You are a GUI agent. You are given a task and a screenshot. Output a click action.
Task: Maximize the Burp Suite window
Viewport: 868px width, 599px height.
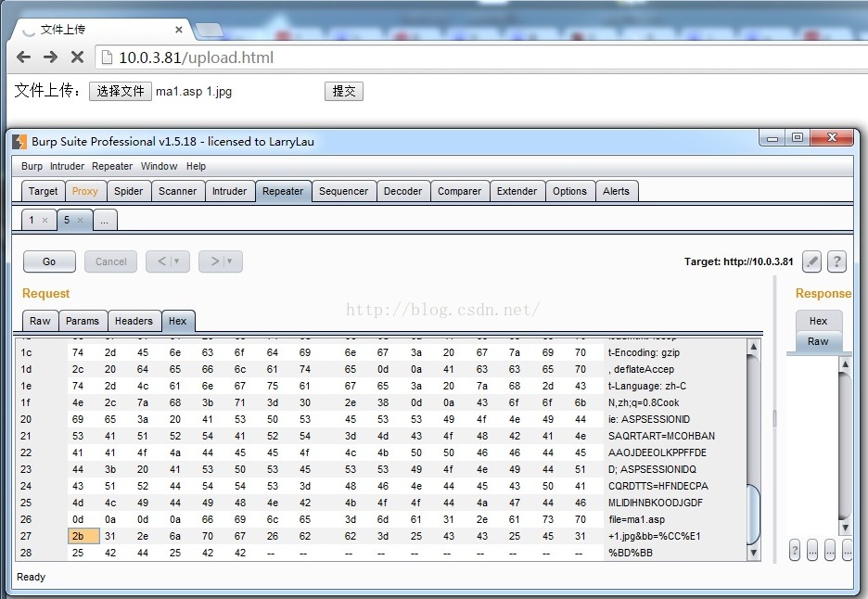(x=798, y=137)
